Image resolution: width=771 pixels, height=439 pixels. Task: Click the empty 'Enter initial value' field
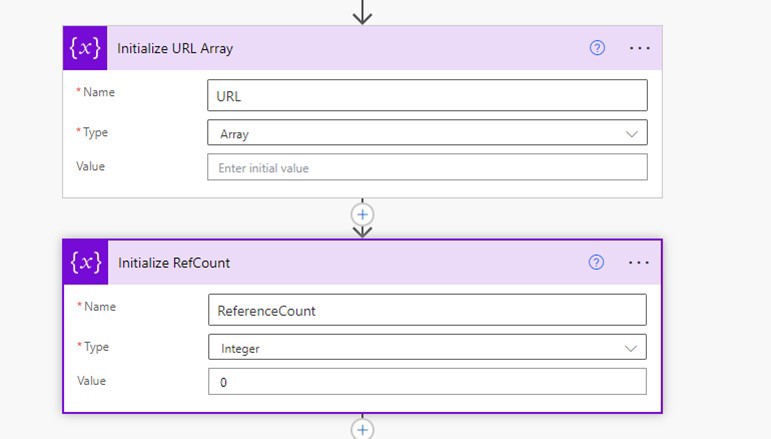(426, 168)
